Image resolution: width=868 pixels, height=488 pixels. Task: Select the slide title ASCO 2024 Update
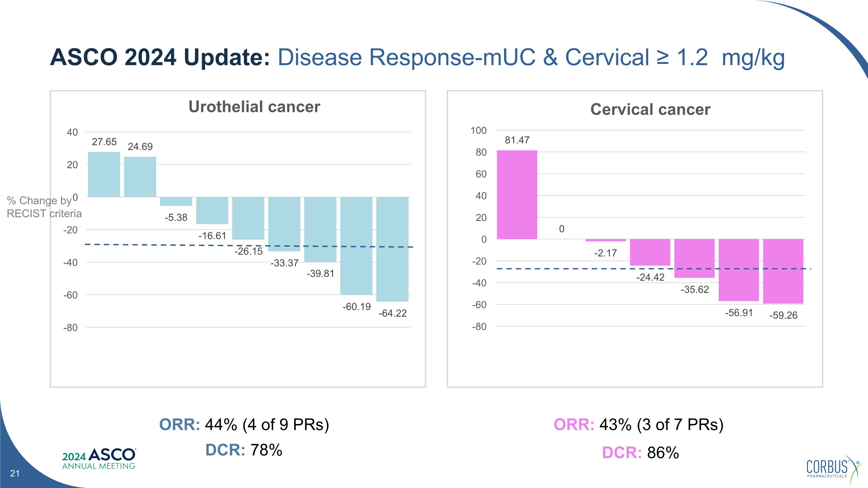point(417,57)
